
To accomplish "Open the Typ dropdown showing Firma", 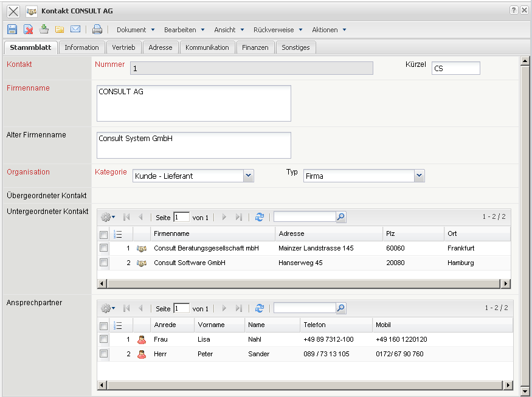I will click(x=419, y=176).
